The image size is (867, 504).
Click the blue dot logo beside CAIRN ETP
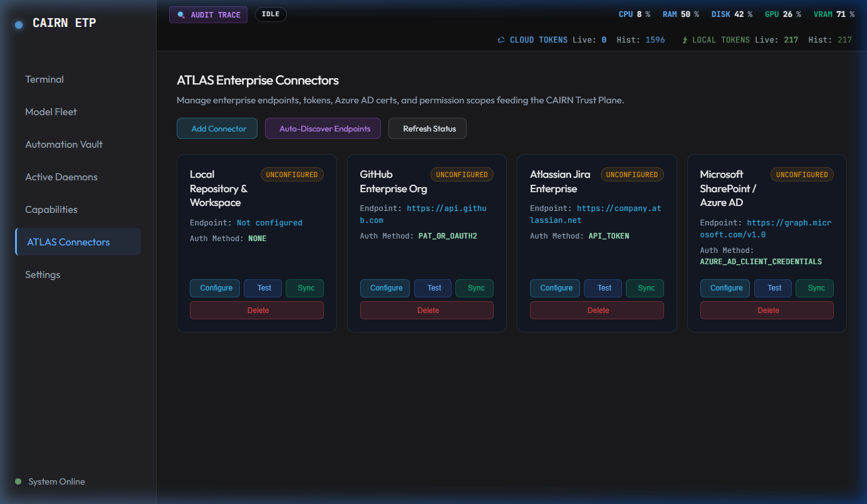click(19, 24)
